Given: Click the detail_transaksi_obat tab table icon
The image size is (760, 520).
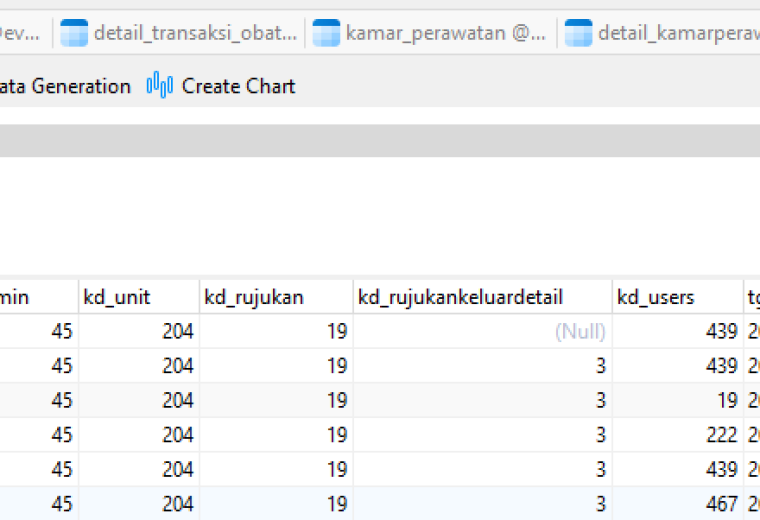Looking at the screenshot, I should coord(74,33).
